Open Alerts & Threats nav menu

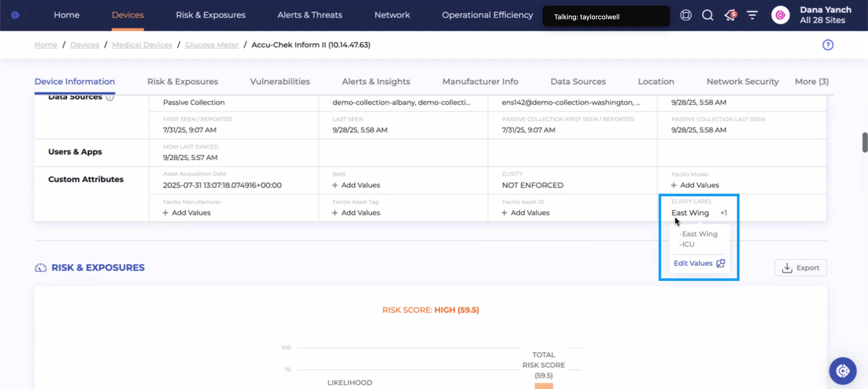(x=310, y=15)
